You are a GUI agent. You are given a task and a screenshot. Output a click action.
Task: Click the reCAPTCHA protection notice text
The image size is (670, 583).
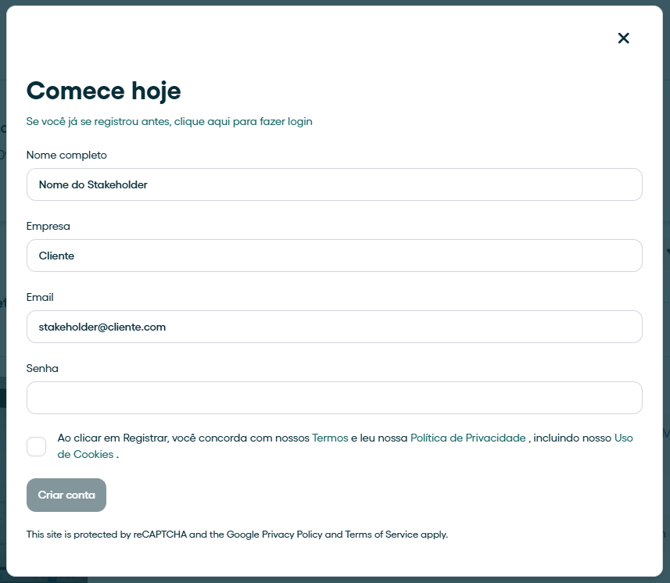click(237, 535)
